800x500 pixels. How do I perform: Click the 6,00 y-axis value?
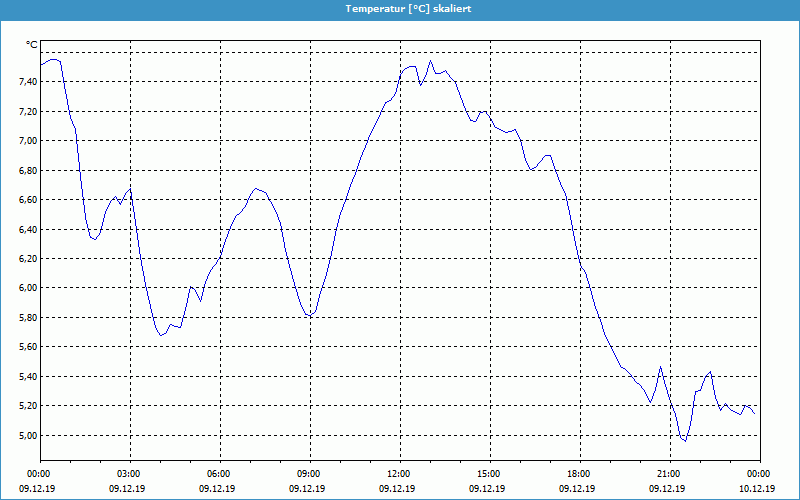(x=27, y=288)
